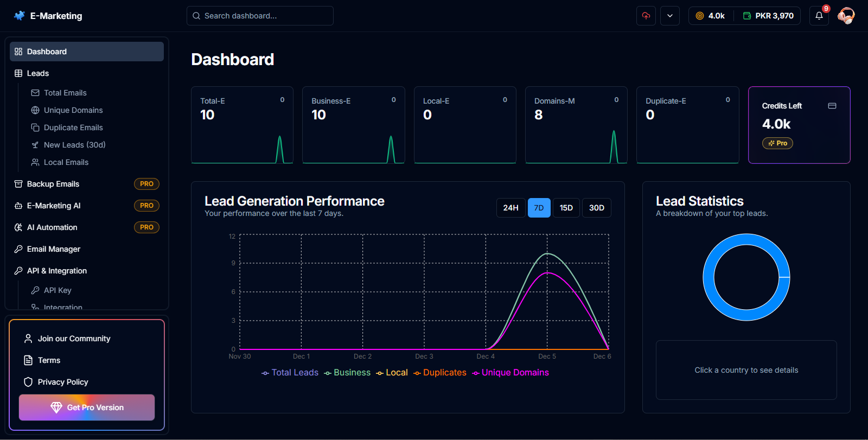Click the Terms document icon

28,360
